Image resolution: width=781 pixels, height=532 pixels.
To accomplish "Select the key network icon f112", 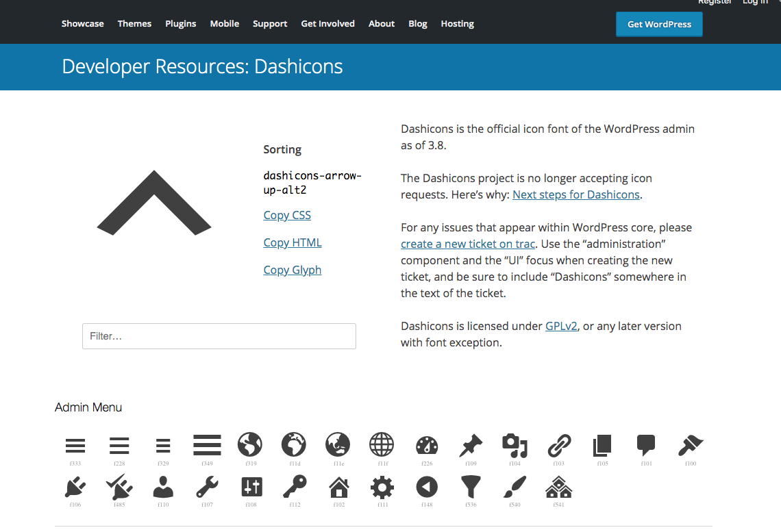I will (x=295, y=487).
